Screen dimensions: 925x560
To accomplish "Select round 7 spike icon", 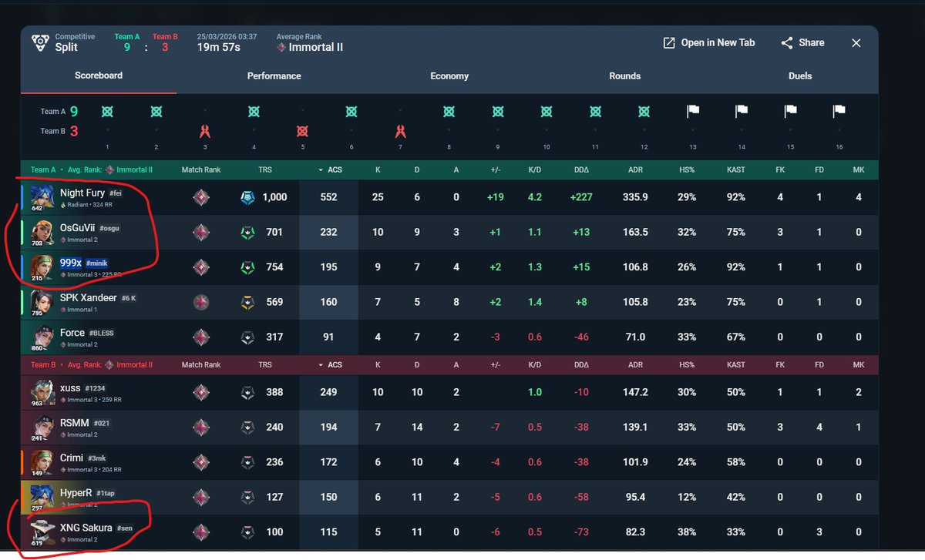I will click(x=400, y=131).
